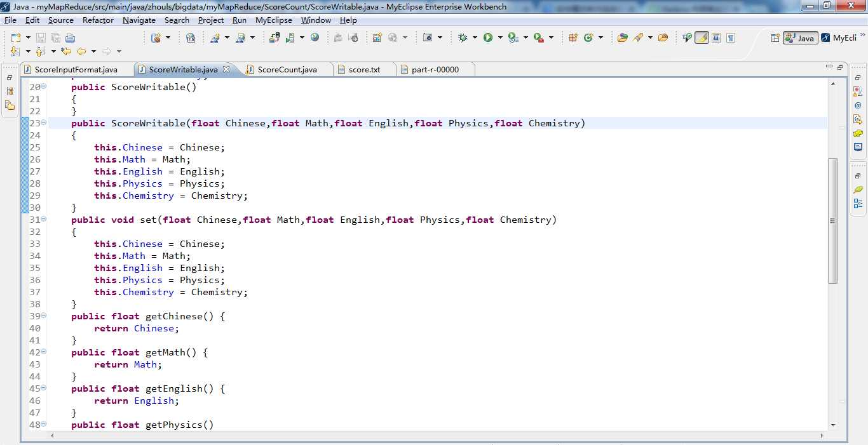This screenshot has width=868, height=445.
Task: Click the Open Type icon
Action: [x=622, y=37]
